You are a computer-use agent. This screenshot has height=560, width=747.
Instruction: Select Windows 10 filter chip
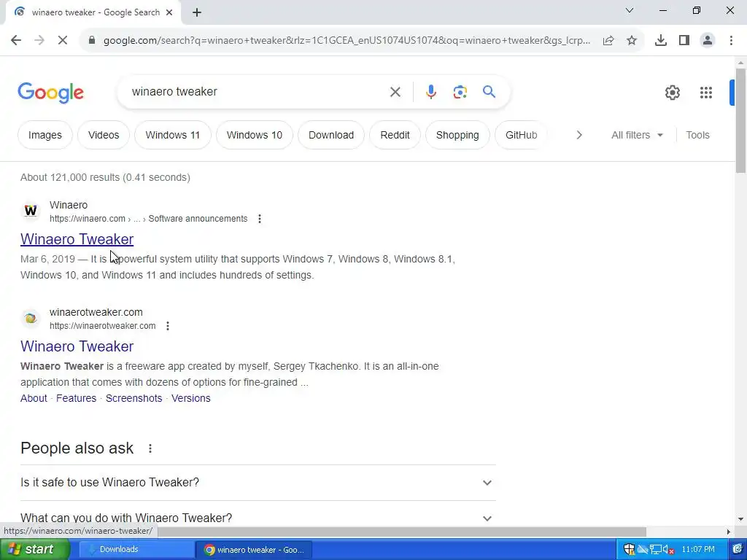point(255,135)
